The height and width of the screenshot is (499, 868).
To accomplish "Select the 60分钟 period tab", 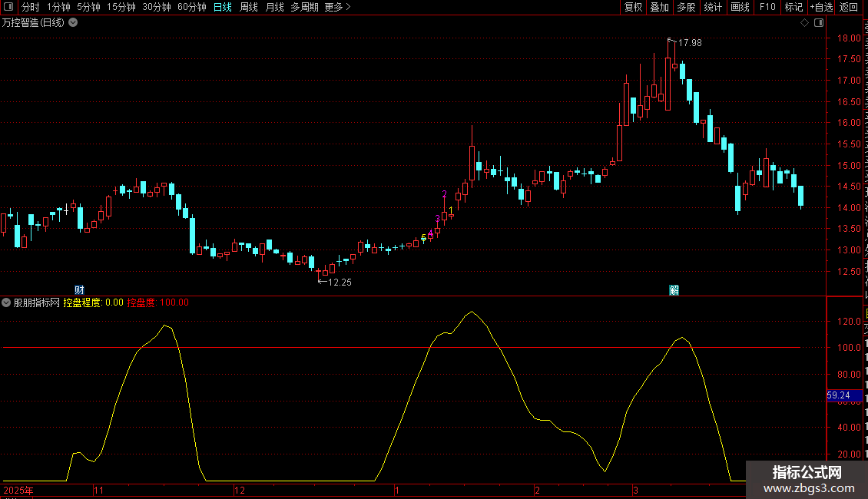I will click(192, 7).
